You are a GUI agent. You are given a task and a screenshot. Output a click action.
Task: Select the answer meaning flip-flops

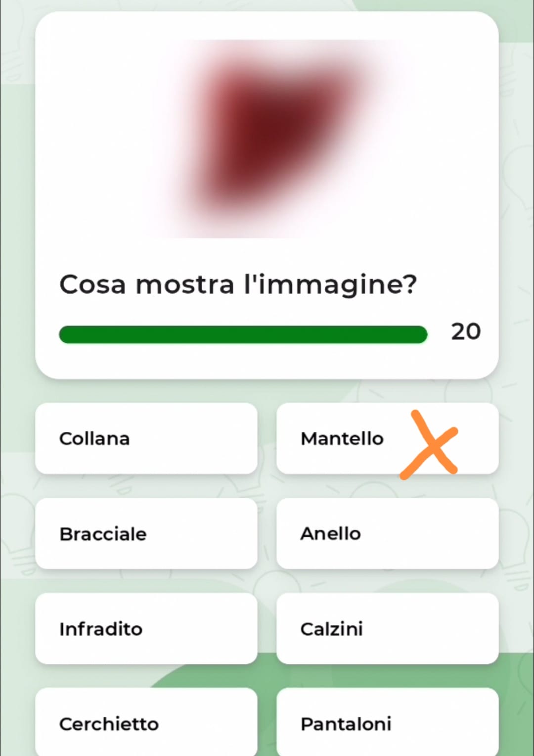146,629
